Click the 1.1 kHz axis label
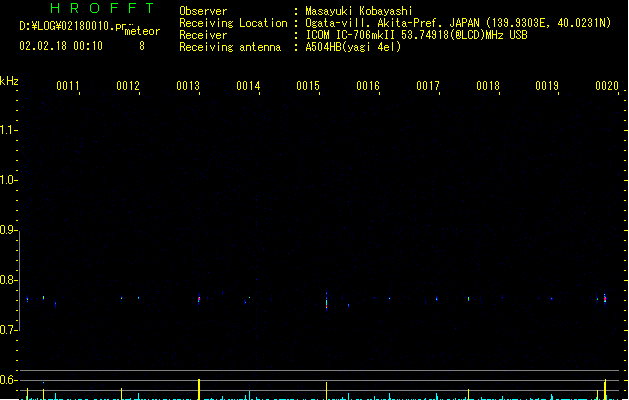Image resolution: width=629 pixels, height=400 pixels. point(7,130)
